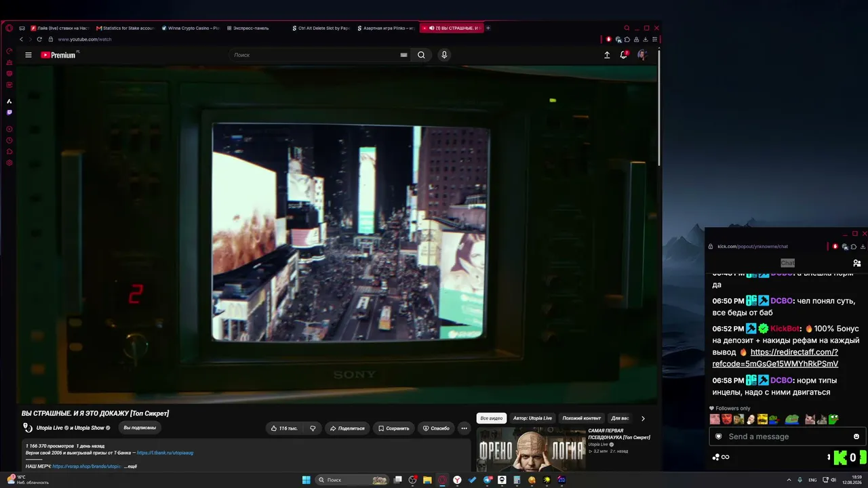Select the Похожий контент chip
Viewport: 868px width, 488px height.
[x=582, y=418]
